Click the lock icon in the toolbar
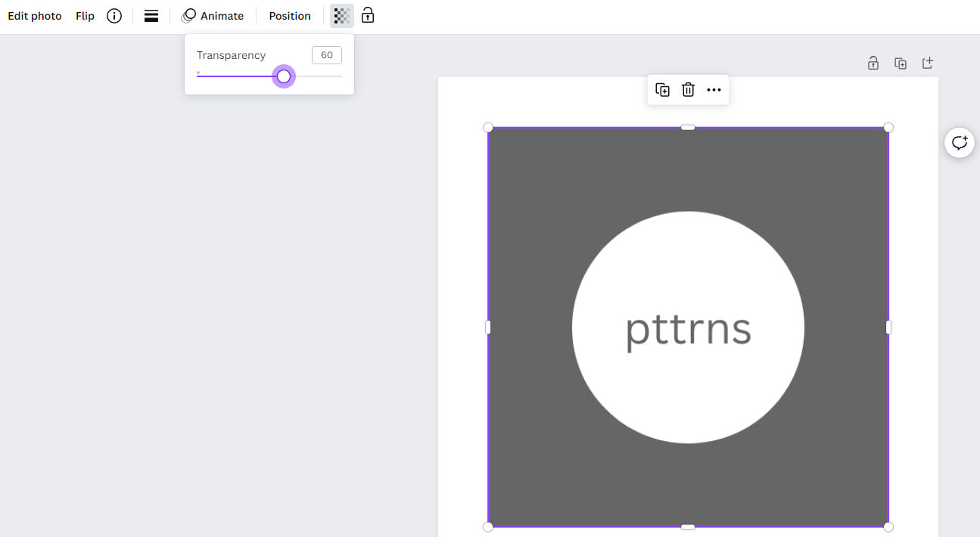The image size is (980, 537). [x=368, y=16]
